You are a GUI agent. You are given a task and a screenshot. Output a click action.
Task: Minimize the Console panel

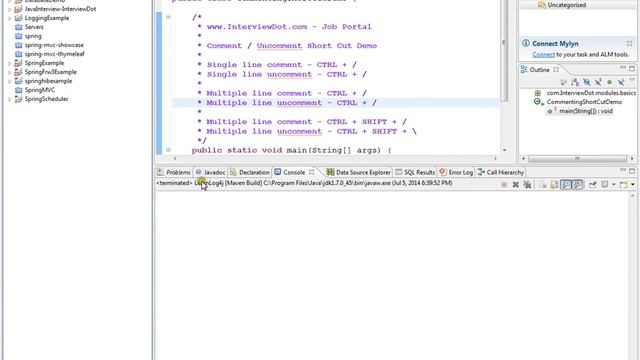click(x=623, y=169)
